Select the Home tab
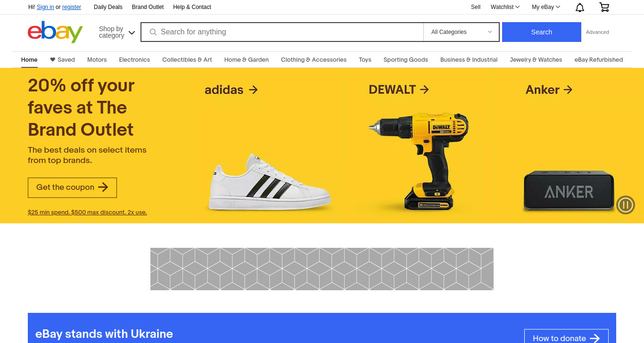 [x=29, y=60]
